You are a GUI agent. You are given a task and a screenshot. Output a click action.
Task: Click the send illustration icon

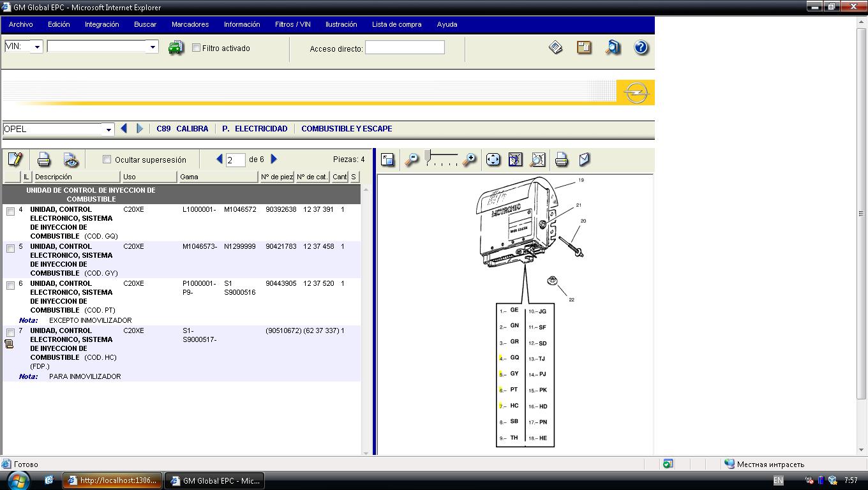point(584,160)
